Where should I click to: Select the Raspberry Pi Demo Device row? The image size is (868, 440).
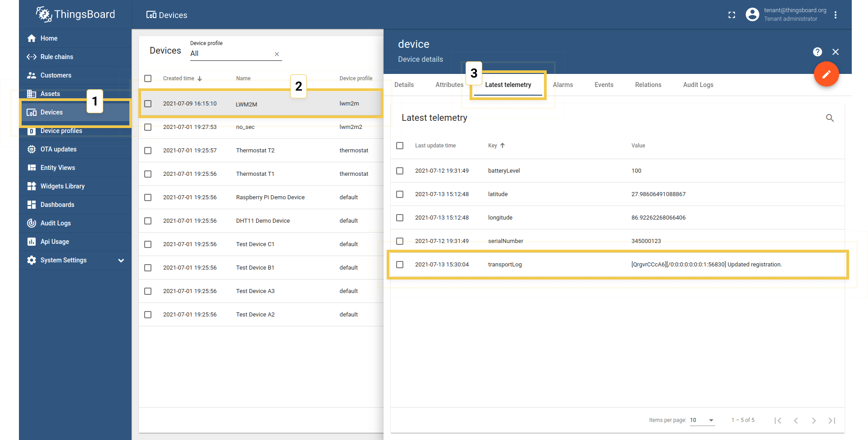click(270, 197)
